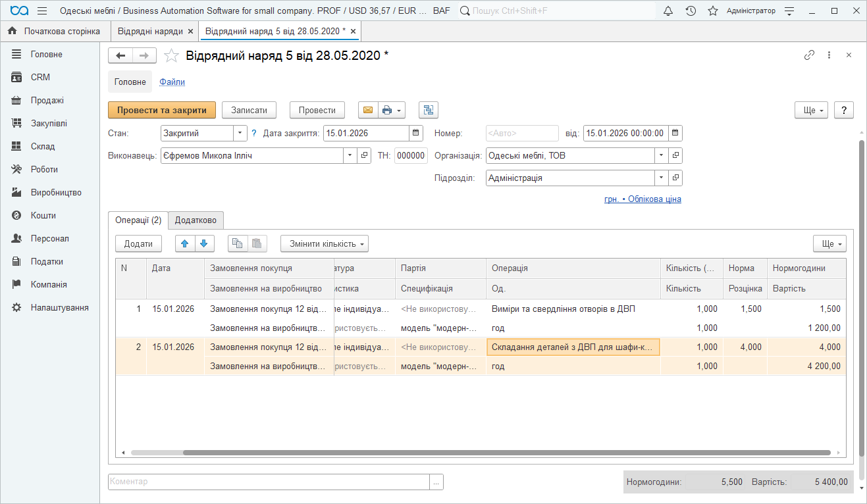Open Відрядні наряди tab

click(150, 31)
